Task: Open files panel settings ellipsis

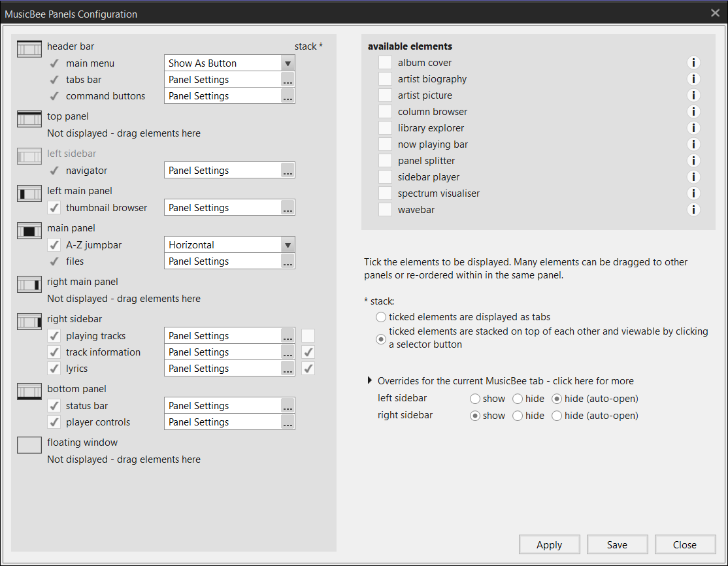Action: tap(288, 261)
